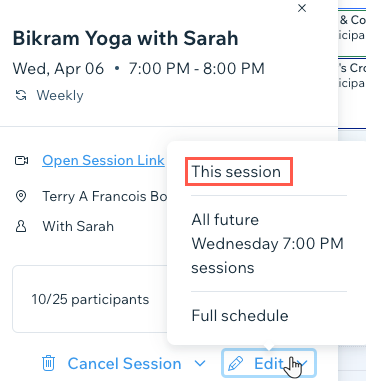The image size is (366, 381).
Task: Click the 'With Sarah' staff label
Action: 78,226
